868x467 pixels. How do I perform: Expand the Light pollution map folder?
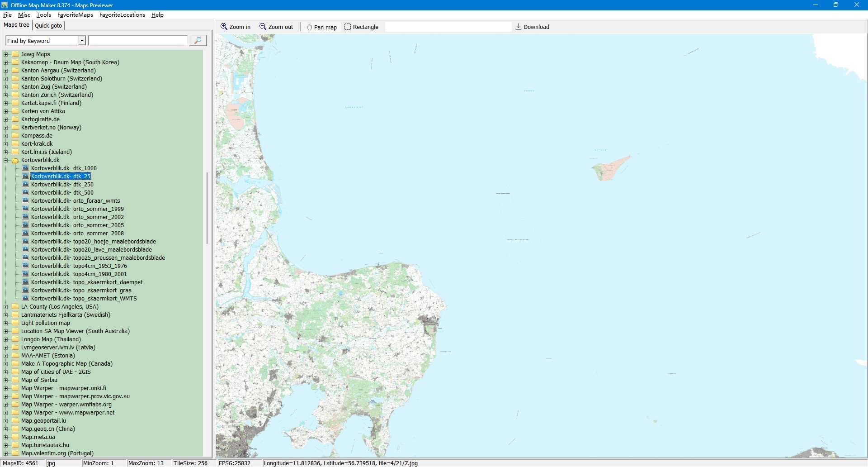[6, 323]
